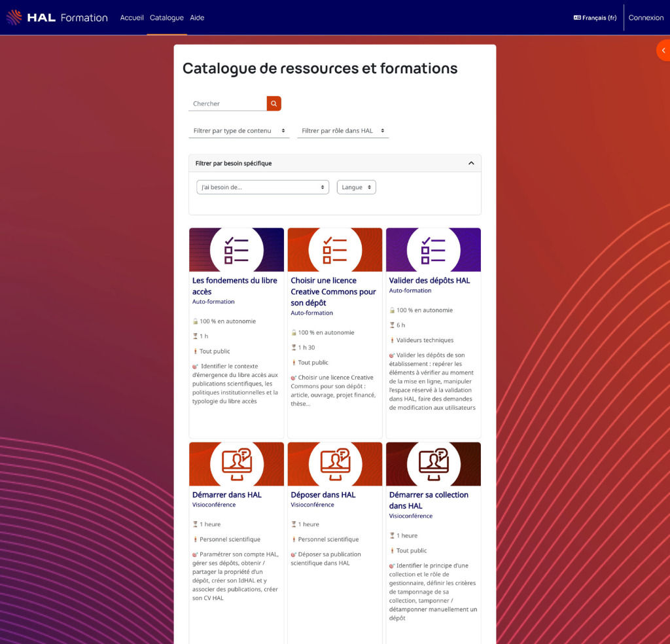Open Filtrer par type de contenu dropdown
This screenshot has width=670, height=644.
click(x=239, y=131)
